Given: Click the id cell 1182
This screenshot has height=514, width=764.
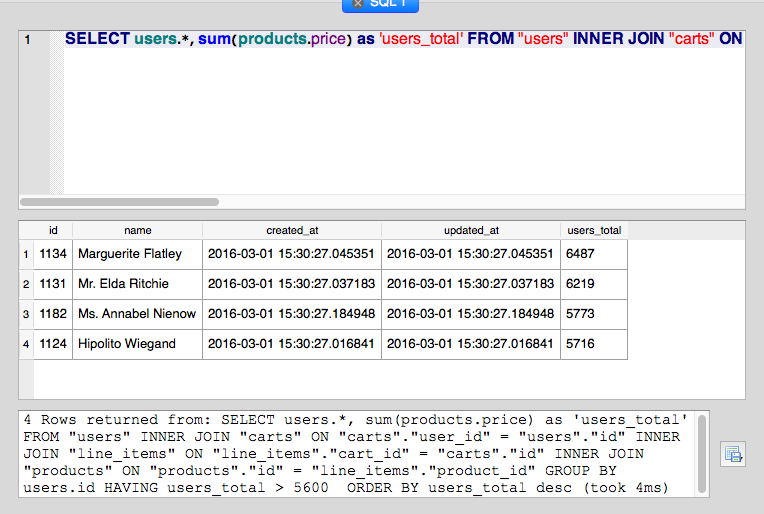Looking at the screenshot, I should click(x=53, y=314).
